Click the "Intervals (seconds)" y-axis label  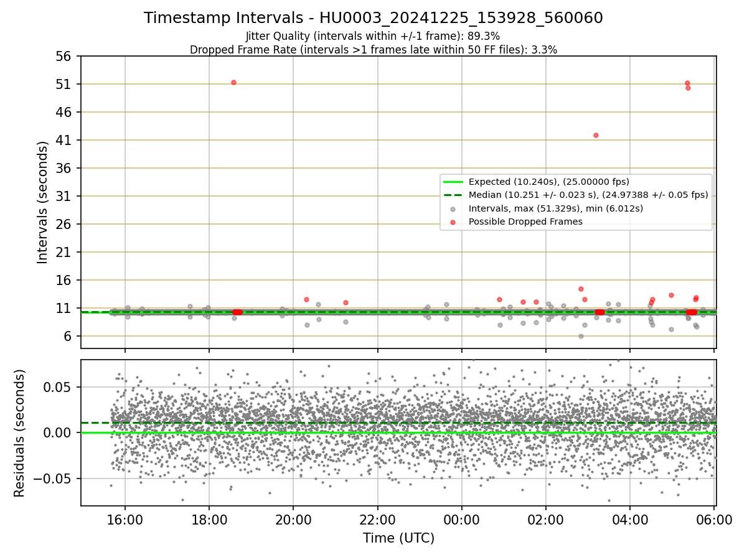[x=43, y=202]
